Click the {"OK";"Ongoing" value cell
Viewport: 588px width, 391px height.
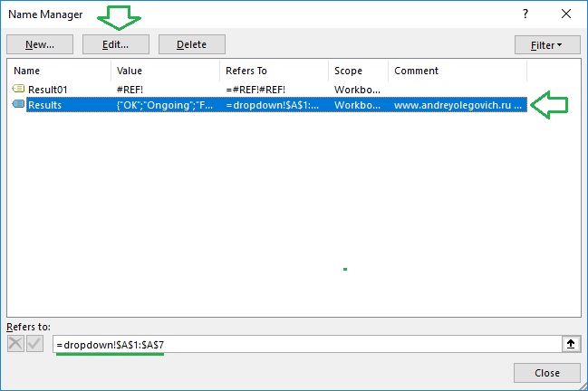[165, 105]
